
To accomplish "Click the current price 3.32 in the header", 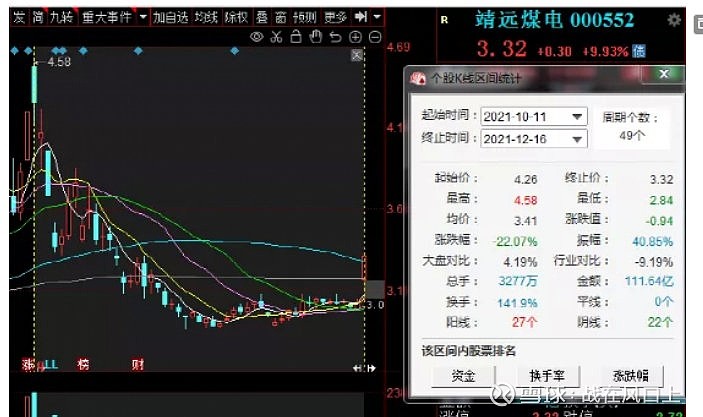I will coord(502,49).
